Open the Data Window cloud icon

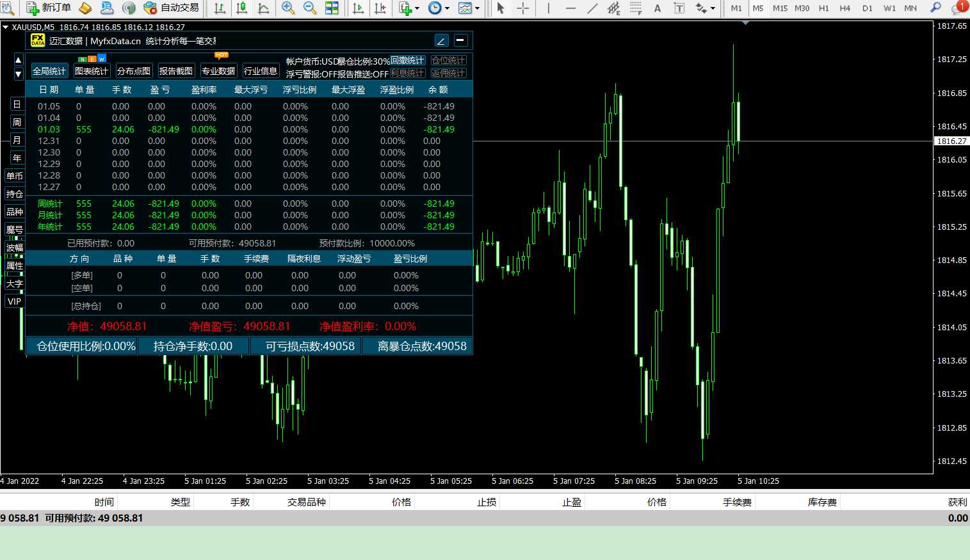tap(107, 8)
